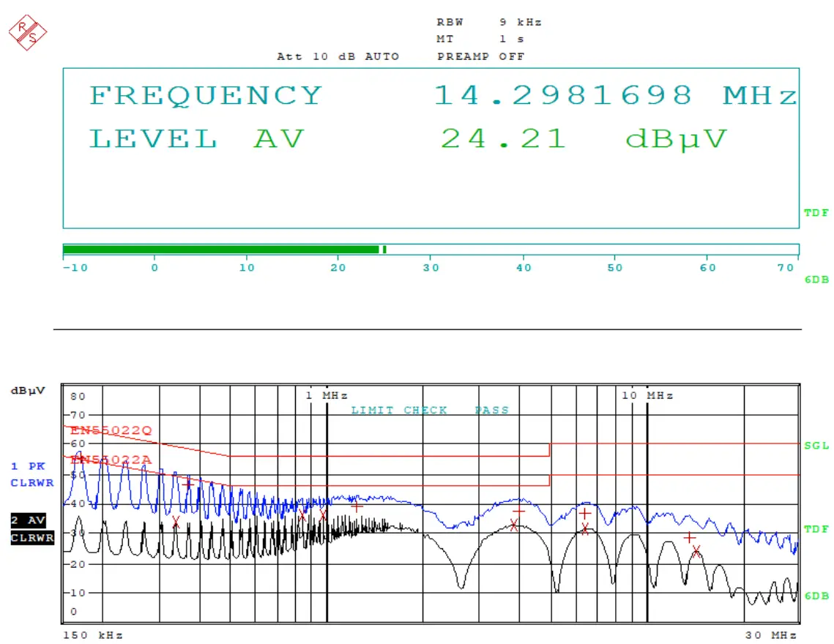
Task: Toggle the Att 10 dB AUTO attenuation mode
Action: pos(338,56)
